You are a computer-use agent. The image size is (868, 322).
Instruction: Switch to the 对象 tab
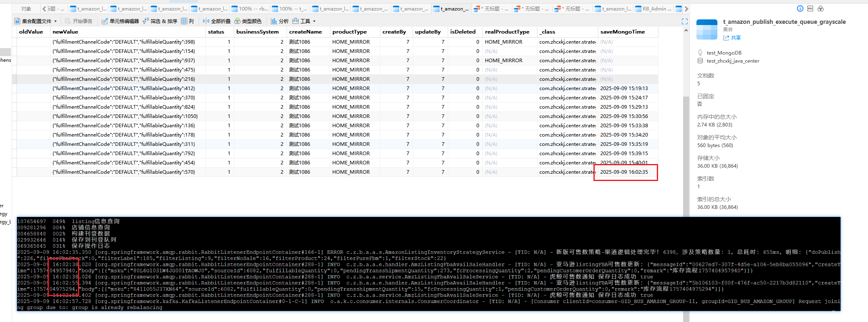(x=26, y=9)
